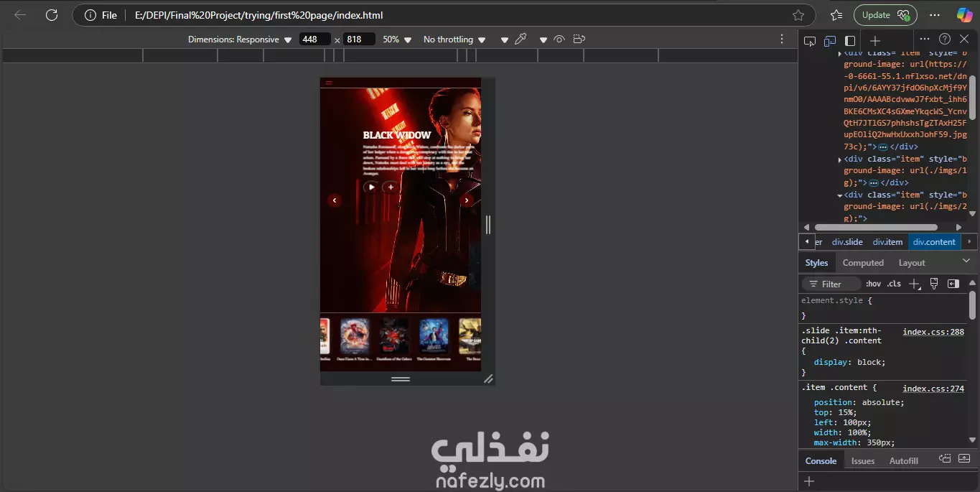The width and height of the screenshot is (980, 492).
Task: Add new style rule plus icon
Action: [x=914, y=284]
